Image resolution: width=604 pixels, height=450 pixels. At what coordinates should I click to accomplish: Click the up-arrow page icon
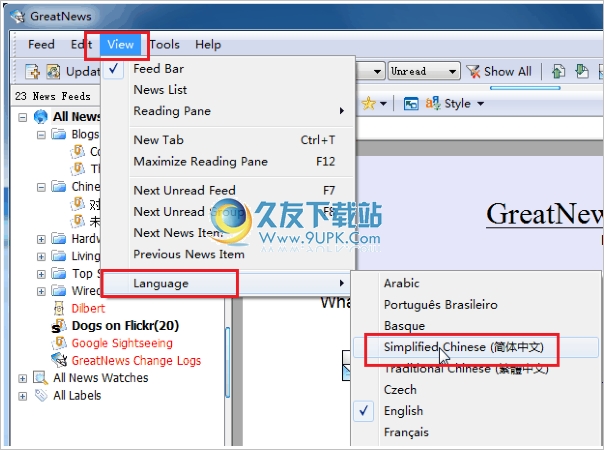(x=559, y=72)
